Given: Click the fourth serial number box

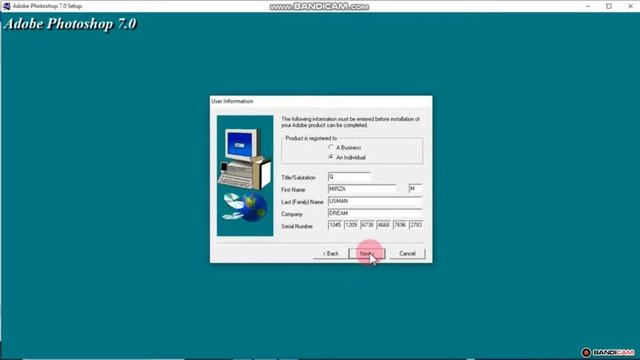Looking at the screenshot, I should click(x=384, y=225).
